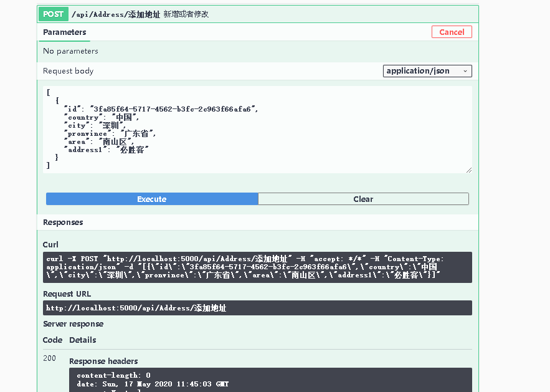Click the date header line in response
The width and height of the screenshot is (550, 392).
[x=153, y=384]
